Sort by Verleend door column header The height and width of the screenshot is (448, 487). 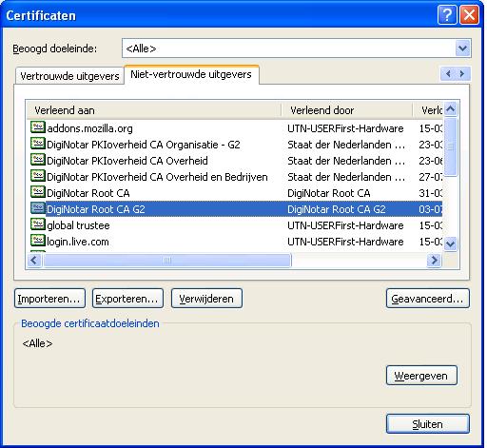tap(347, 110)
